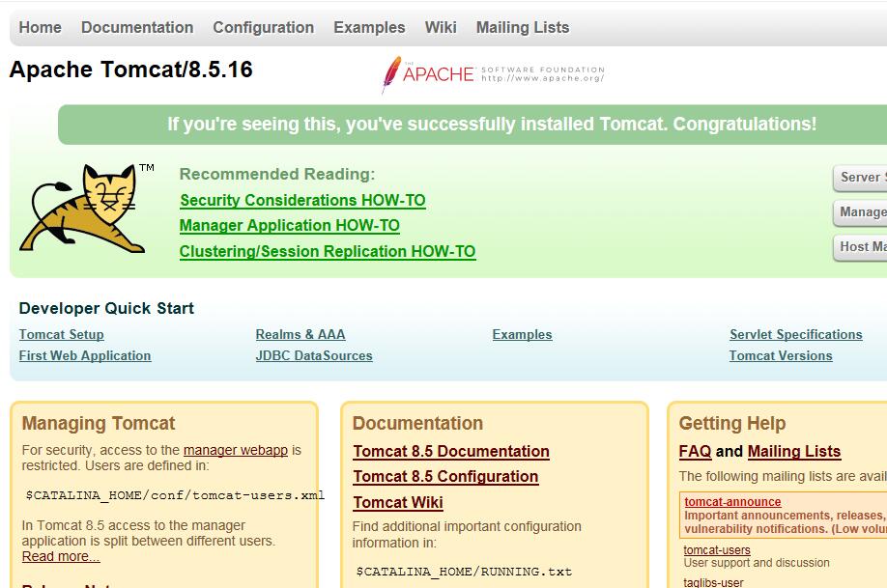Open the FAQ link under Getting Help
Screen dimensions: 887x588
[696, 451]
